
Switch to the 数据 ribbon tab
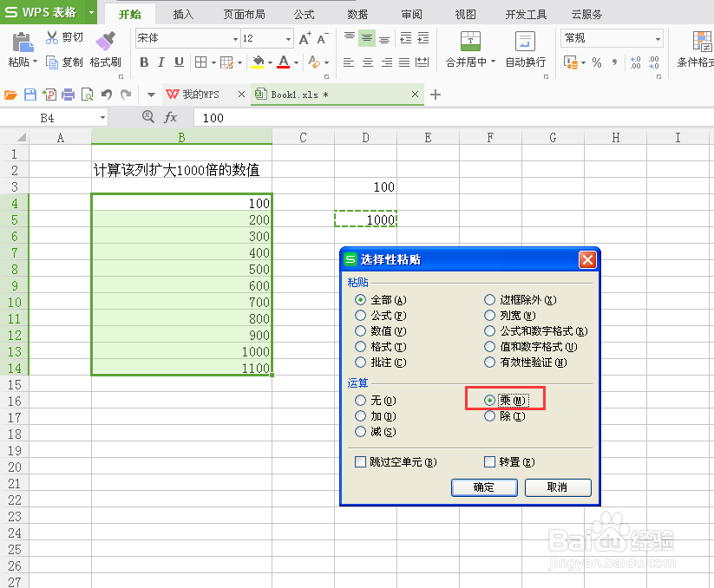pyautogui.click(x=359, y=13)
